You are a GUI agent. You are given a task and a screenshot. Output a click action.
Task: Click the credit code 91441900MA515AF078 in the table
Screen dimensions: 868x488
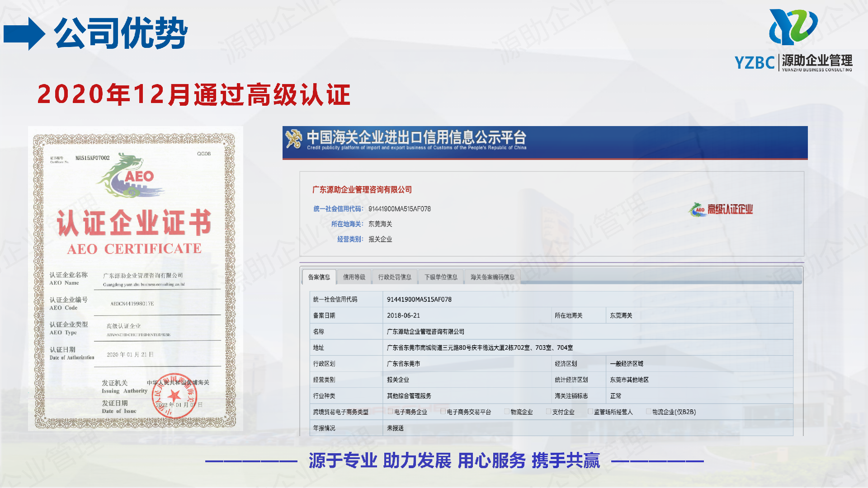(419, 299)
